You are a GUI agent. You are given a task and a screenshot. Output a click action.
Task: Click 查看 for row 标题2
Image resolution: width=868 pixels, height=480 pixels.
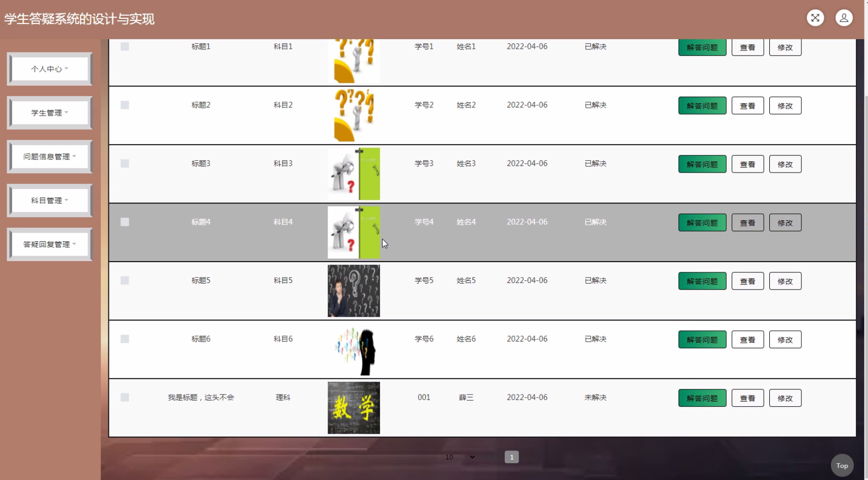(x=747, y=105)
